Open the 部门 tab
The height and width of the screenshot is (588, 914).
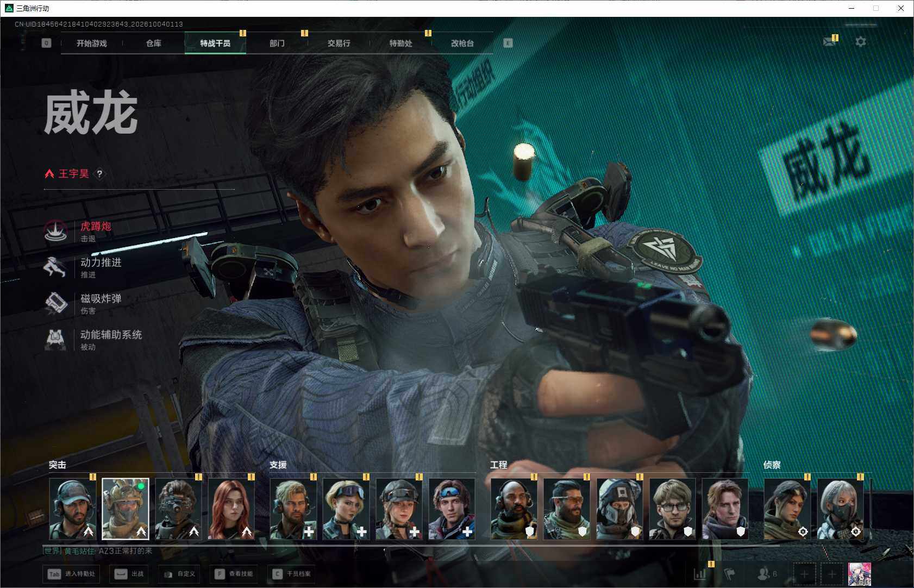pyautogui.click(x=277, y=43)
